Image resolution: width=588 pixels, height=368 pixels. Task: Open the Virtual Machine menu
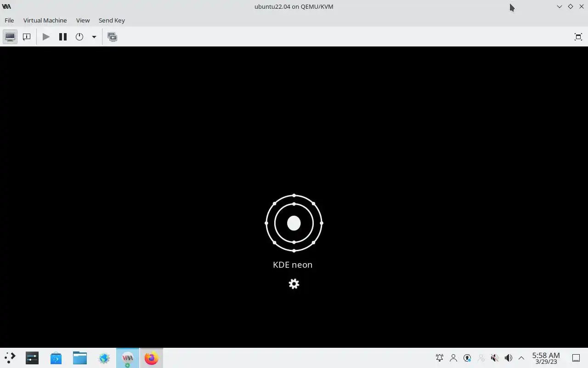click(x=45, y=20)
